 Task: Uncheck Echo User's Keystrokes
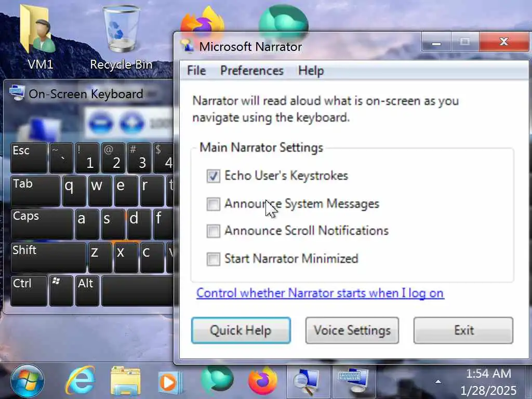point(214,176)
